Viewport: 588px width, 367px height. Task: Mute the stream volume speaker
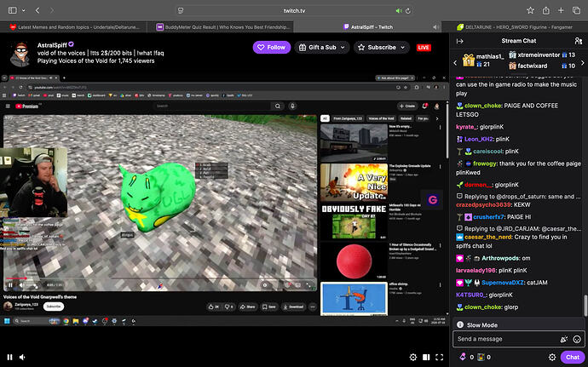tap(22, 358)
